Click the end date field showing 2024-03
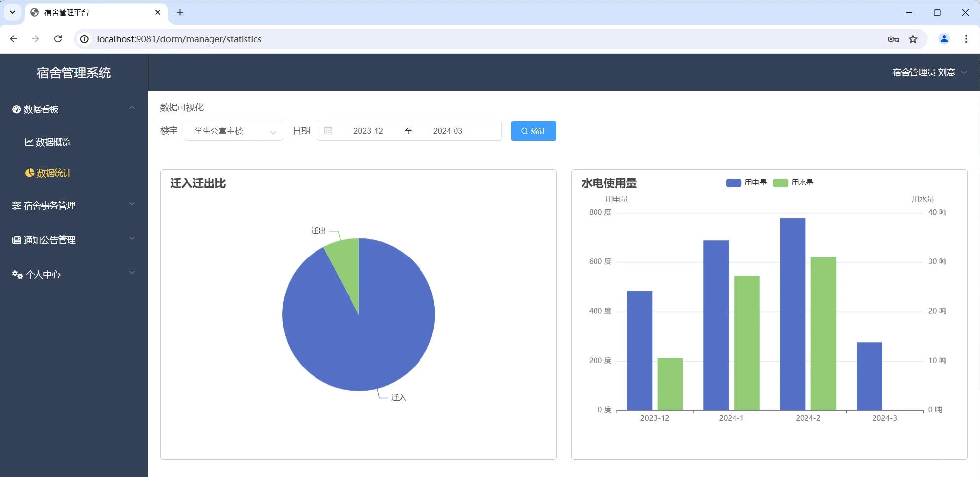980x477 pixels. (x=448, y=131)
